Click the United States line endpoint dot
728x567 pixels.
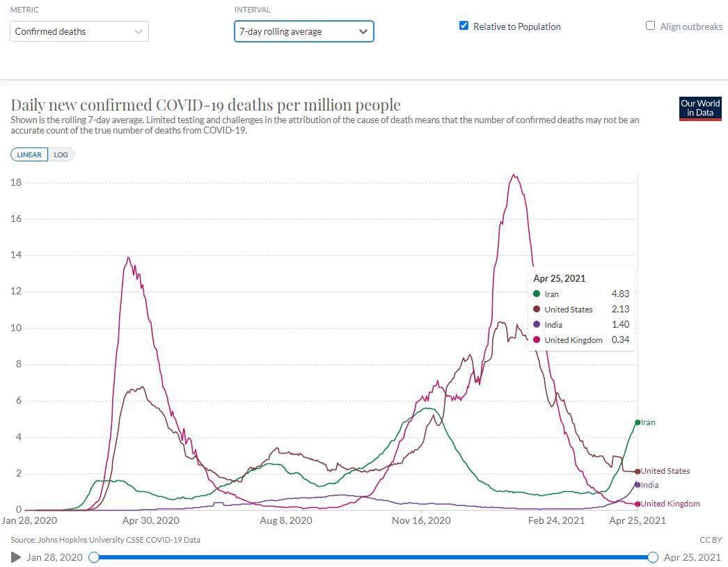[638, 471]
